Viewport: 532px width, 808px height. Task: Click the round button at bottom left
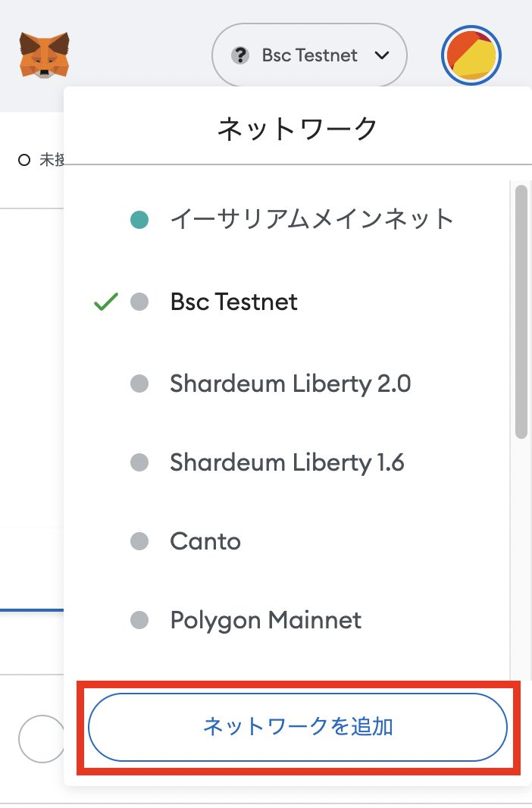42,738
